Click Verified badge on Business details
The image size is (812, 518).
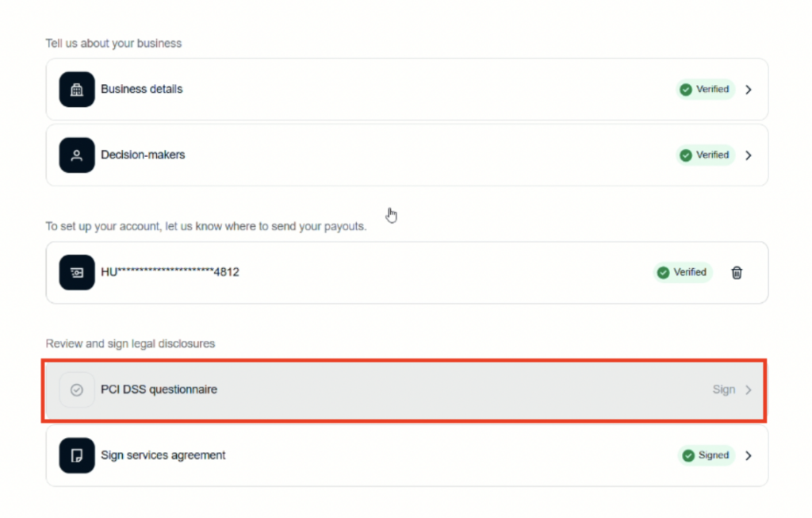point(706,90)
